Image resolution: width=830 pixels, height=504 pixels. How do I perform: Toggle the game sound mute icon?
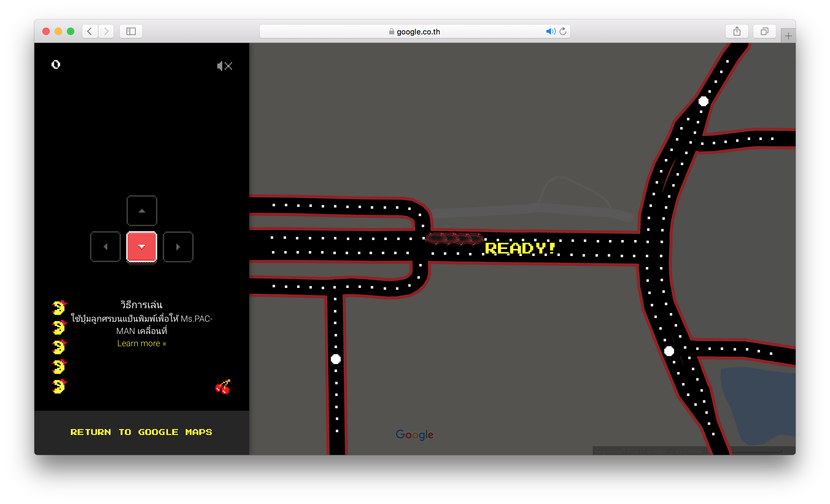tap(225, 66)
